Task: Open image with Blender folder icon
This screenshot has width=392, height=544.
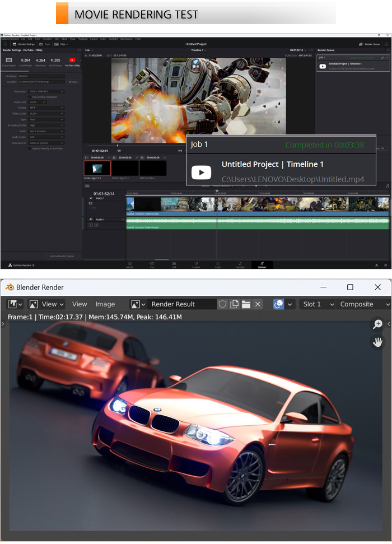Action: pos(246,304)
